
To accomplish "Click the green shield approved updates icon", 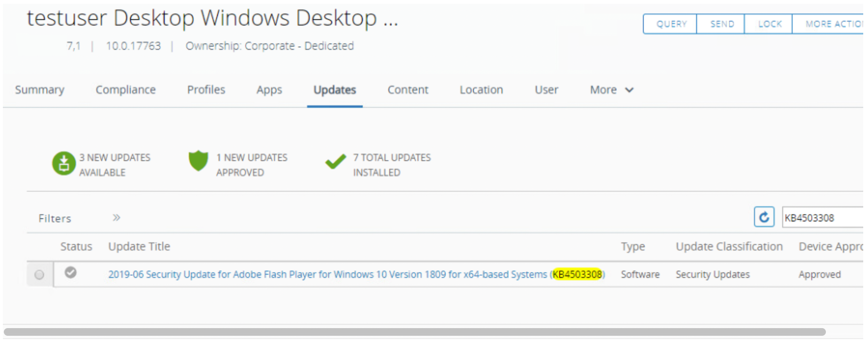I will pos(198,161).
